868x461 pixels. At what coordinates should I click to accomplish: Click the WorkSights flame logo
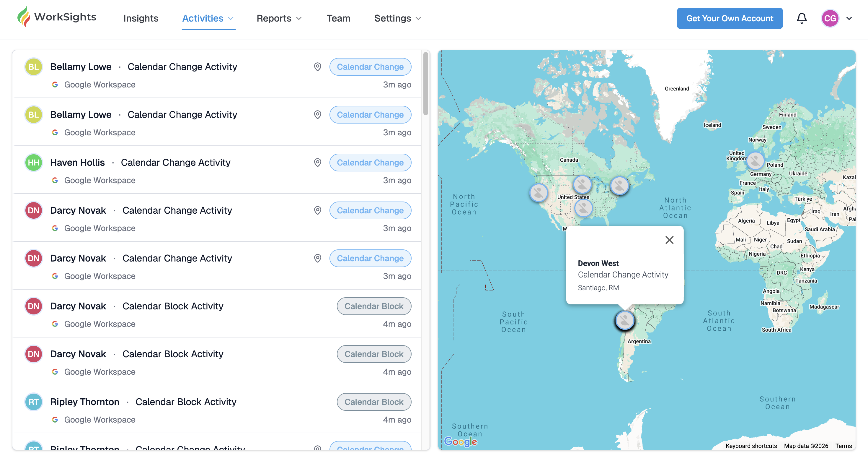point(24,17)
